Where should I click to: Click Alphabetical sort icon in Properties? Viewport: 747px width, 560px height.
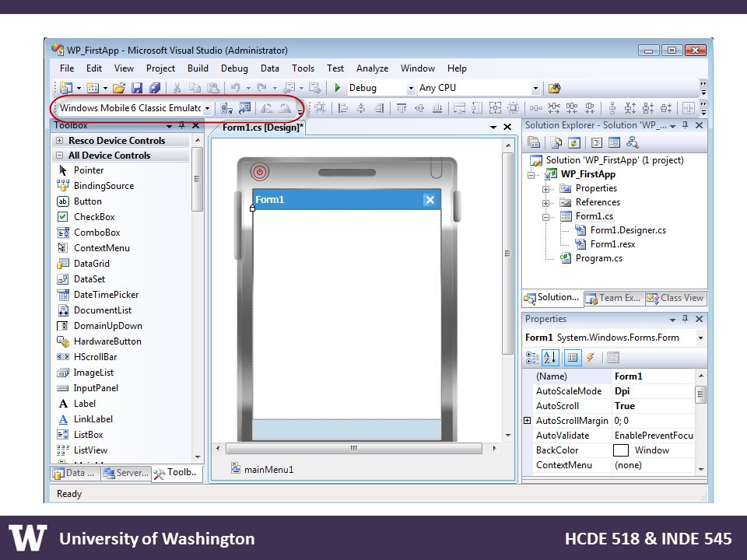(x=550, y=358)
